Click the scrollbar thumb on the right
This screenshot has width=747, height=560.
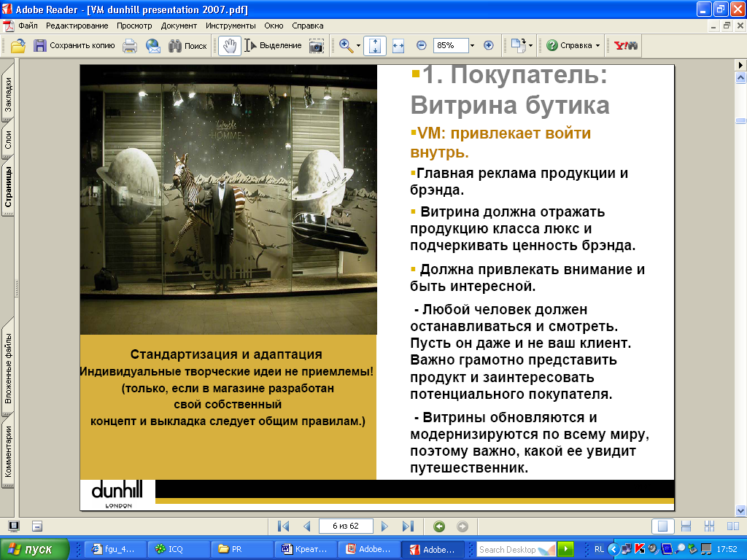click(740, 120)
